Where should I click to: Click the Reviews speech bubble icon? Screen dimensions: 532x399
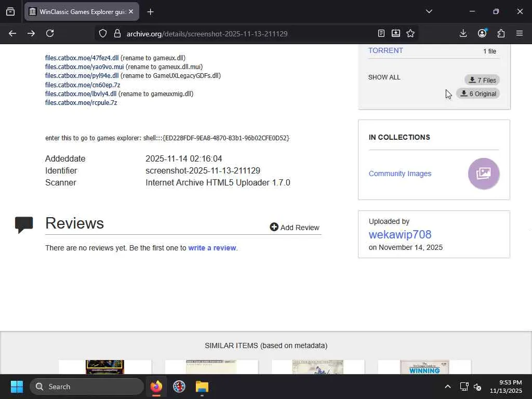pos(24,224)
